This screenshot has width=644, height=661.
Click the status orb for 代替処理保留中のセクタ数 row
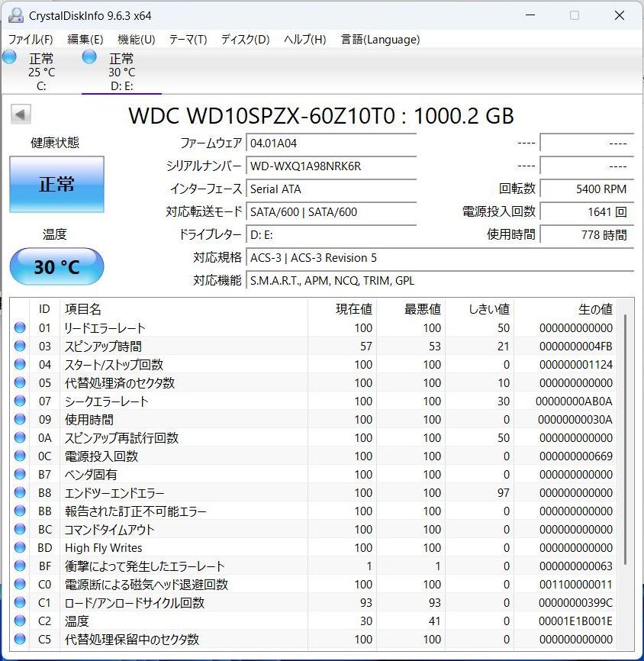(20, 639)
